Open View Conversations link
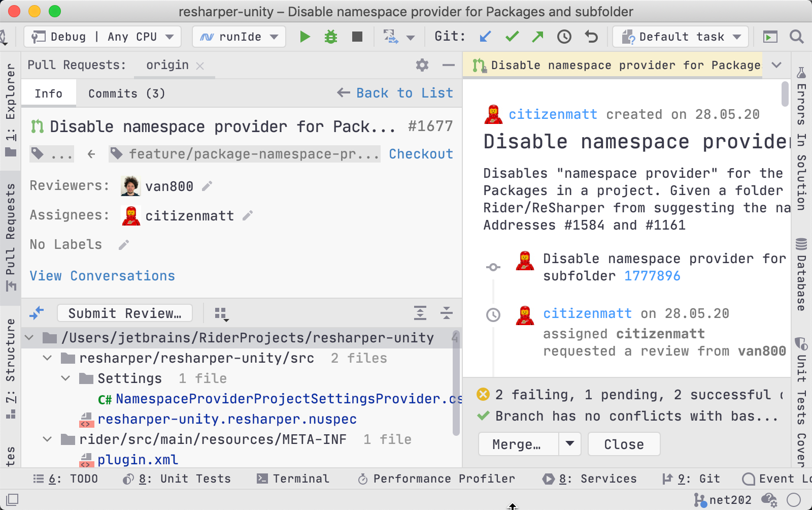The width and height of the screenshot is (812, 510). pos(102,276)
